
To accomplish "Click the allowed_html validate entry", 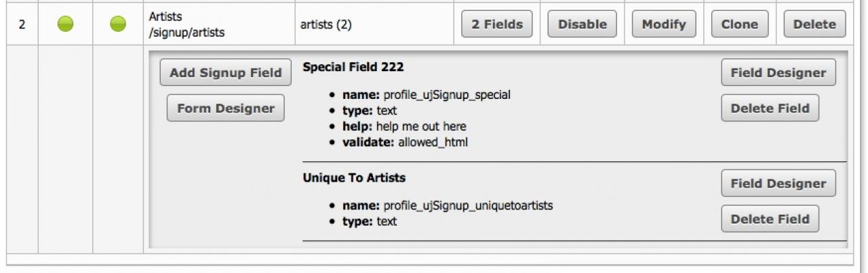I will coord(433,142).
